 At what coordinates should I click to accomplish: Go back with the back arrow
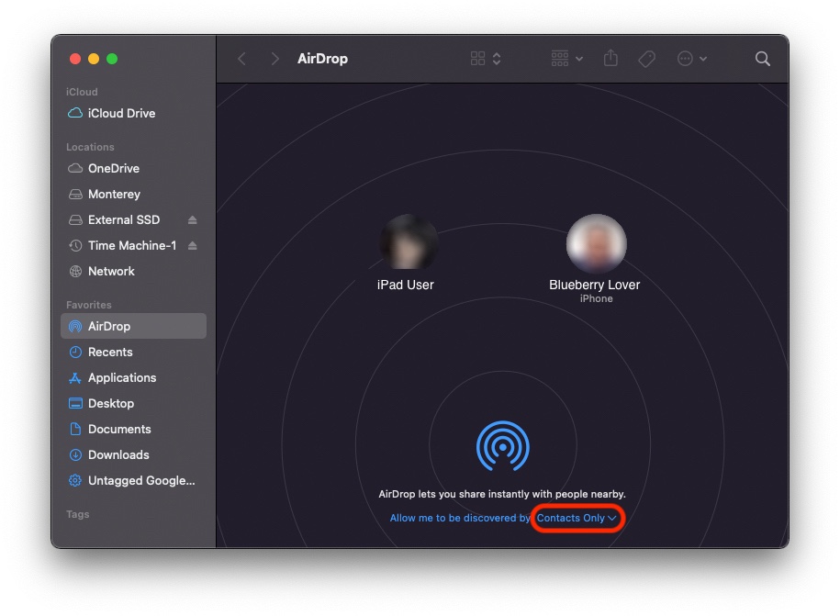point(242,59)
